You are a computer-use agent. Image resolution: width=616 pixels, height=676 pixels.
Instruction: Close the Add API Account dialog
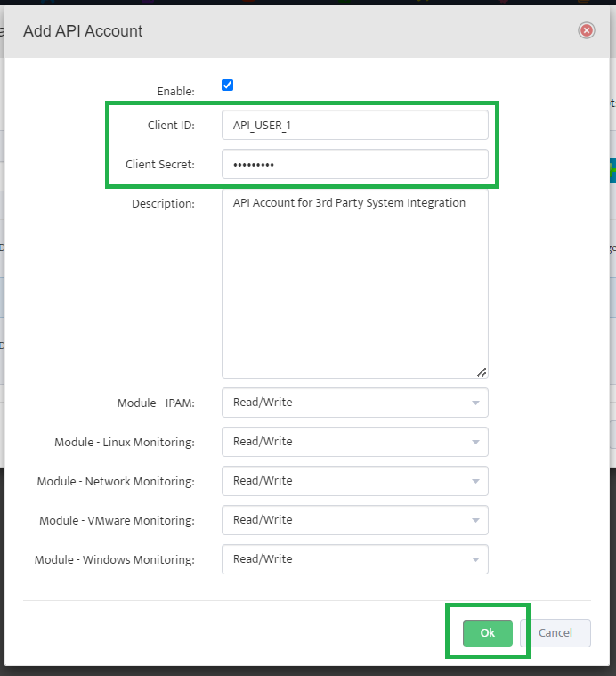[x=587, y=30]
